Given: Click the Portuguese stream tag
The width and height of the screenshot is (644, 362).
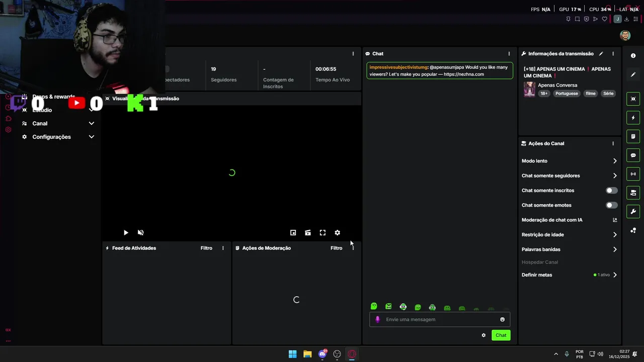Looking at the screenshot, I should click(567, 94).
